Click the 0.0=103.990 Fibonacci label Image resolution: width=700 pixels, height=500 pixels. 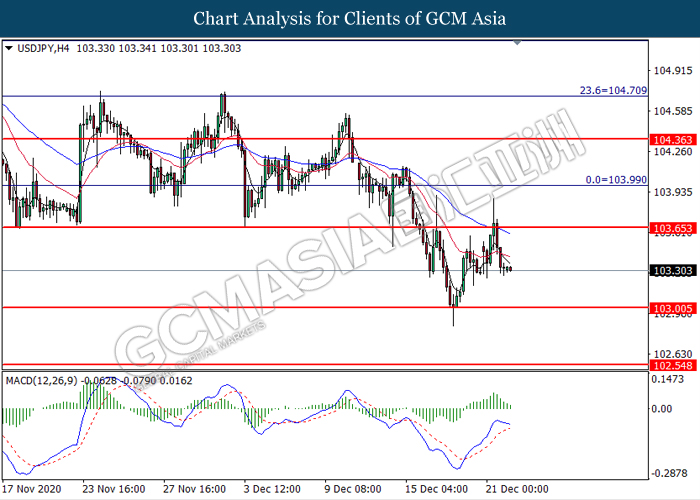(x=616, y=179)
